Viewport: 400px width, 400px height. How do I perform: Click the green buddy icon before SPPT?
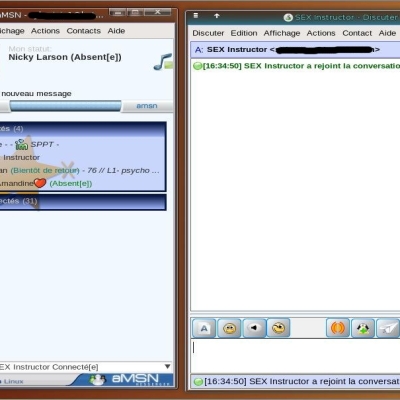(x=22, y=144)
